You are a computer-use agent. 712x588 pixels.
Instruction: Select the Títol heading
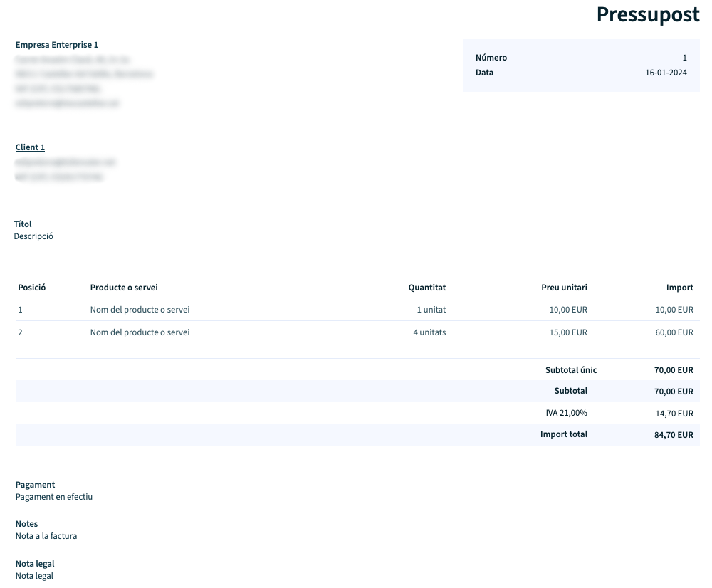click(23, 224)
